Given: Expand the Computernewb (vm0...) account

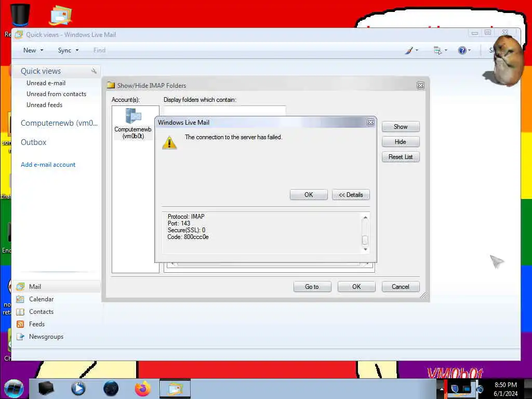Looking at the screenshot, I should [x=59, y=123].
